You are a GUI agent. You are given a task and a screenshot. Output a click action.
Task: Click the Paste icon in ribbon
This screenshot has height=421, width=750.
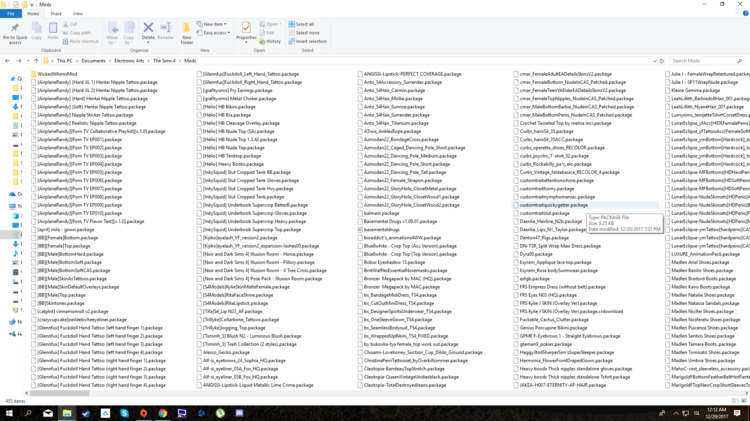point(53,31)
